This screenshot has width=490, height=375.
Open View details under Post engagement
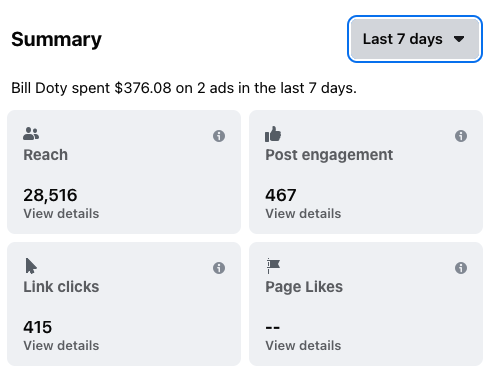[303, 213]
